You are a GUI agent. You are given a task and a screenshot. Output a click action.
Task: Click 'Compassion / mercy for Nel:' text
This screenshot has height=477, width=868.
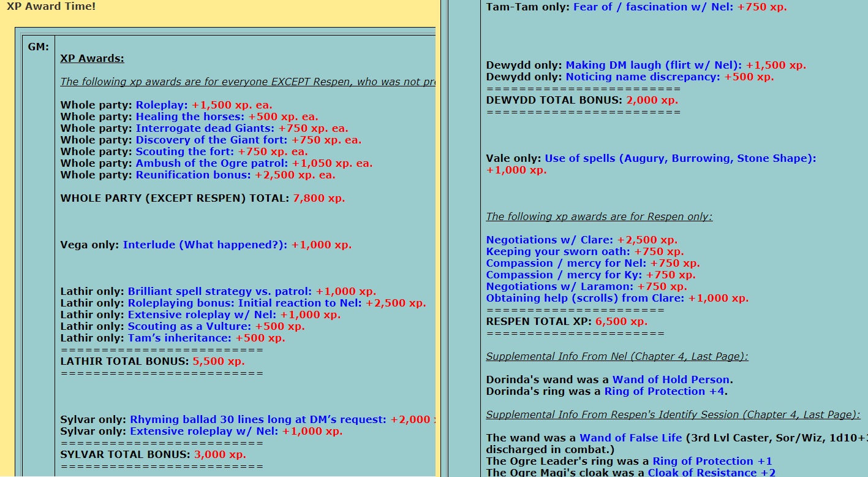pyautogui.click(x=566, y=264)
